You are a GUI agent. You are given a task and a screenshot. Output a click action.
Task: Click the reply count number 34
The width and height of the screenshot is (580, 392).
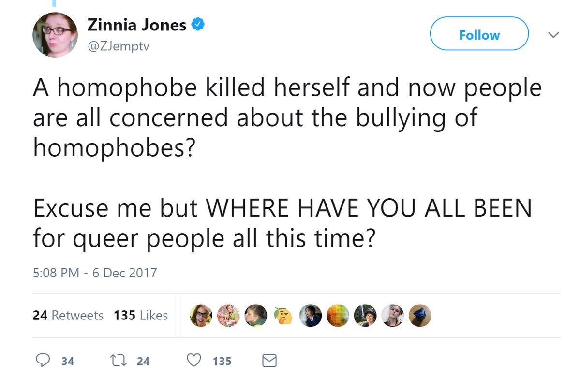pyautogui.click(x=68, y=361)
